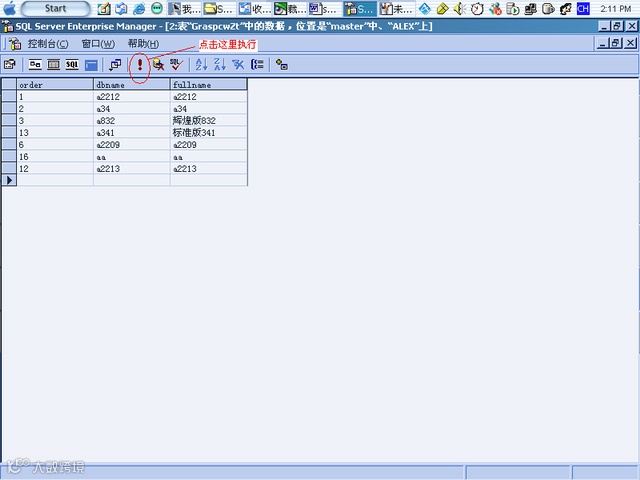Screen dimensions: 640x480
Task: Select order cell with value 13
Action: pos(55,133)
